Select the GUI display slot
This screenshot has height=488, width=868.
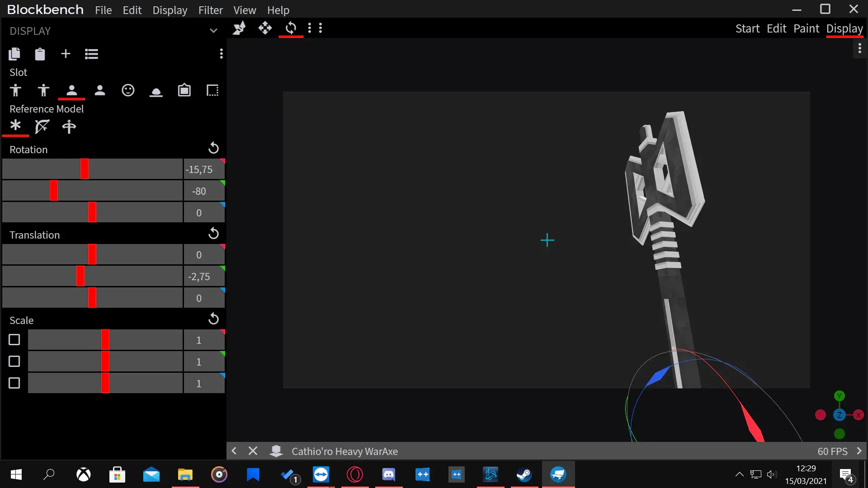point(212,90)
